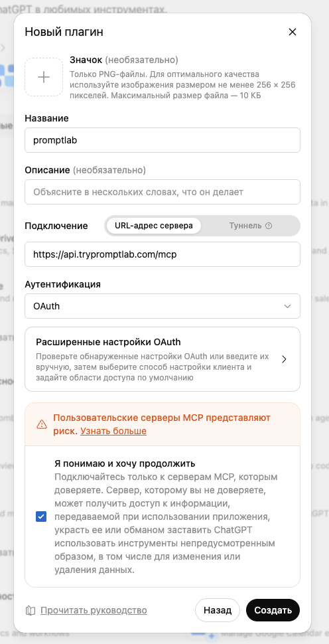Viewport: 329px width, 644px height.
Task: Click the warning triangle icon
Action: pyautogui.click(x=42, y=424)
